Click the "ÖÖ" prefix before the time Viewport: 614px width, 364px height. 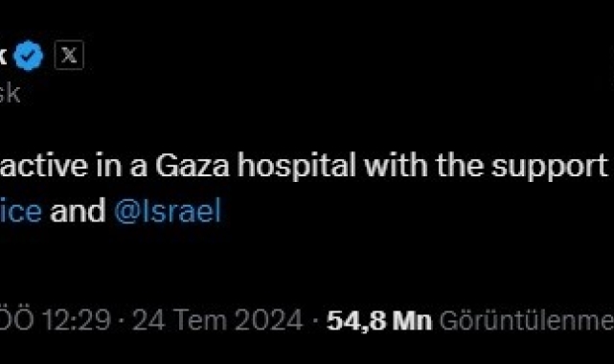coord(17,319)
